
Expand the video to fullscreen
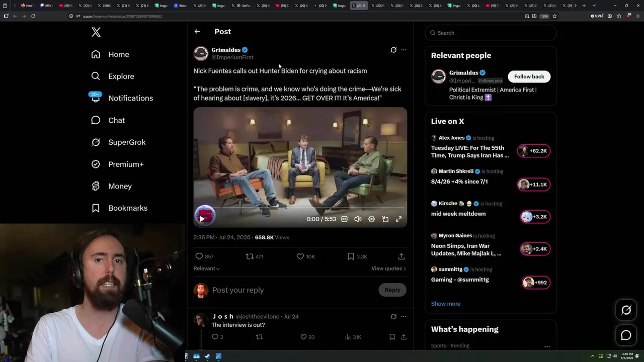(x=398, y=219)
